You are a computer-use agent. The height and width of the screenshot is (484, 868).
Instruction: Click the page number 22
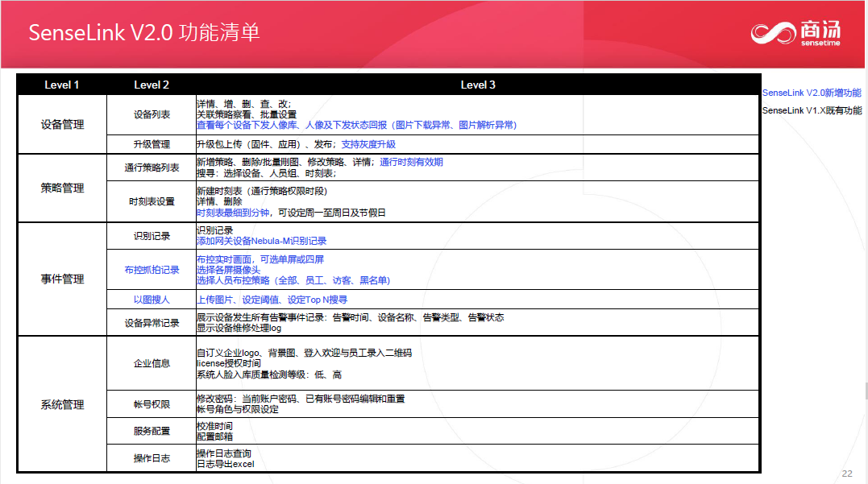click(x=847, y=474)
